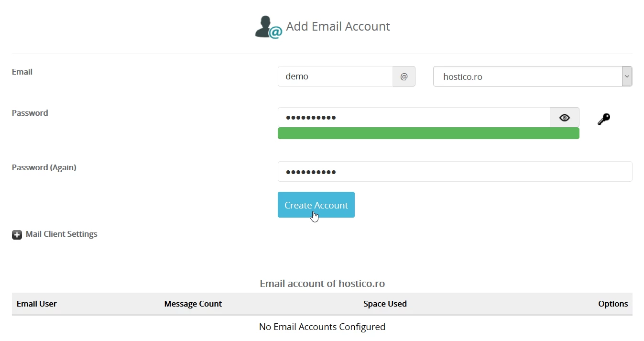Click the green password strength bar
The width and height of the screenshot is (644, 341).
(428, 133)
